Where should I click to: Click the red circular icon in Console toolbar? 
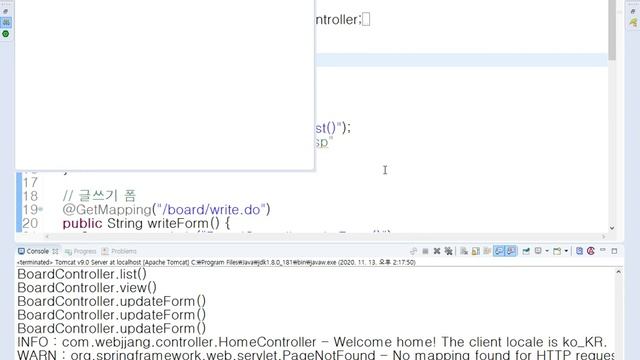pyautogui.click(x=591, y=251)
